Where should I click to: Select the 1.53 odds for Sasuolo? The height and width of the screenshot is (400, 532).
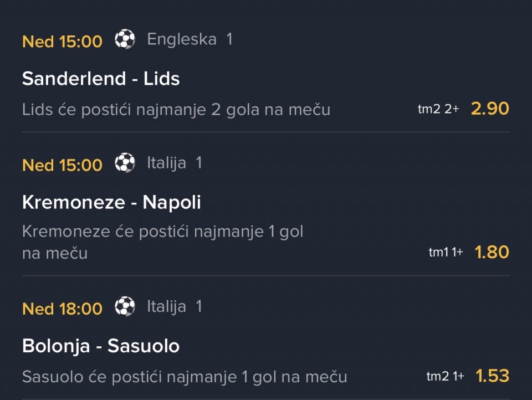(x=492, y=376)
